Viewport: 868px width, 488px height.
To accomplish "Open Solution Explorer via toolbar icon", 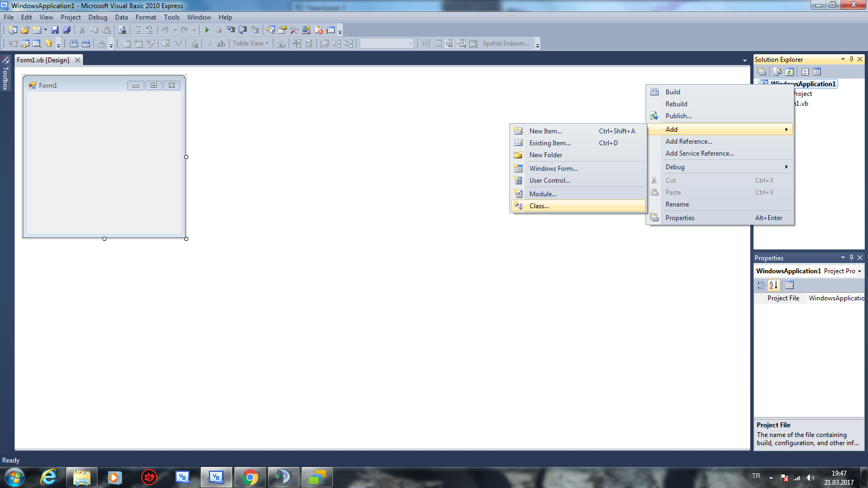I will (x=270, y=30).
